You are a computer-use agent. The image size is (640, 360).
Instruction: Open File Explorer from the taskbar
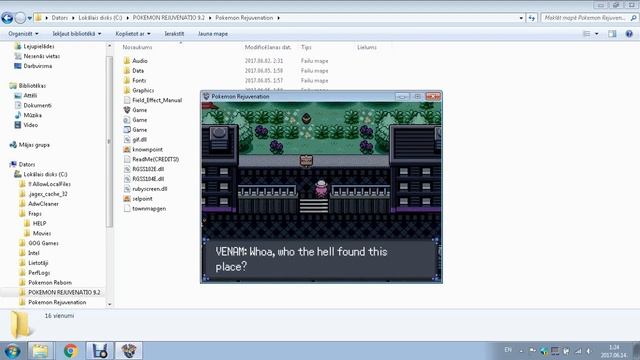tap(40, 351)
